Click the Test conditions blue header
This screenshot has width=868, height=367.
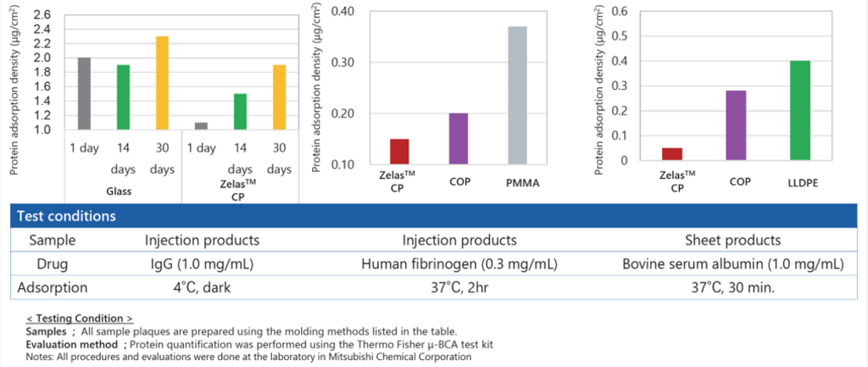pos(434,216)
